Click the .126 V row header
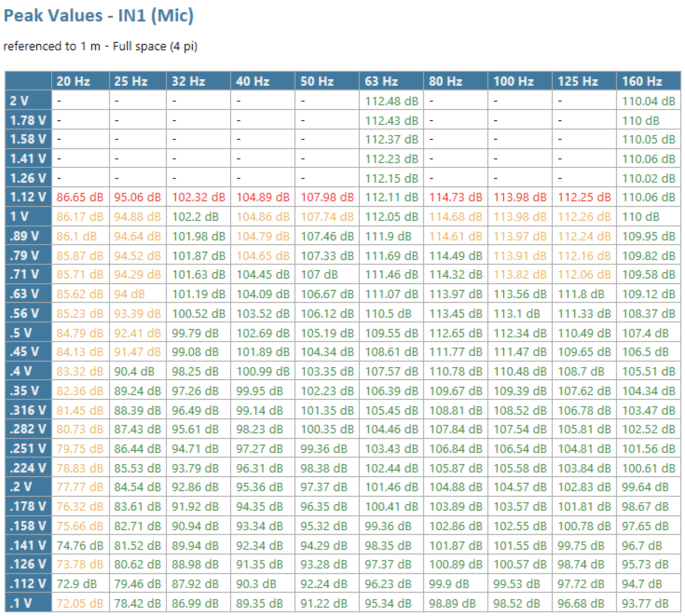Image resolution: width=685 pixels, height=616 pixels. (28, 565)
